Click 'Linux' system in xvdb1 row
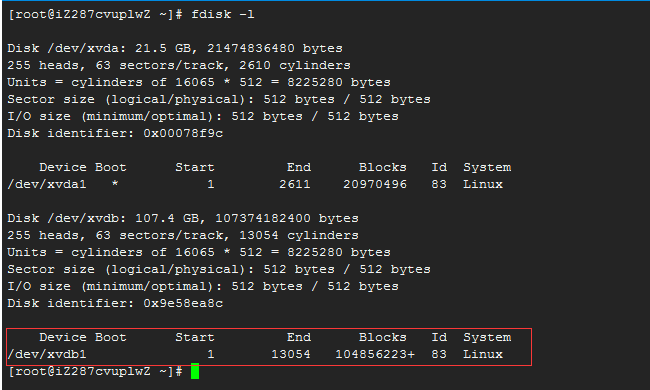650x390 pixels. [x=483, y=354]
